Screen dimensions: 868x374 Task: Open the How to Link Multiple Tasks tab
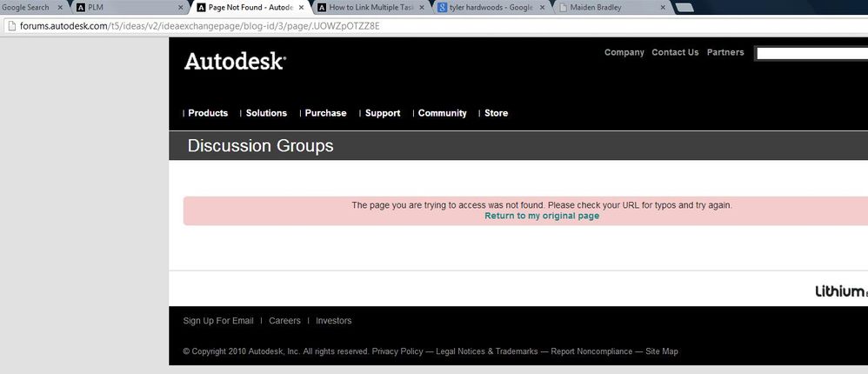[371, 8]
